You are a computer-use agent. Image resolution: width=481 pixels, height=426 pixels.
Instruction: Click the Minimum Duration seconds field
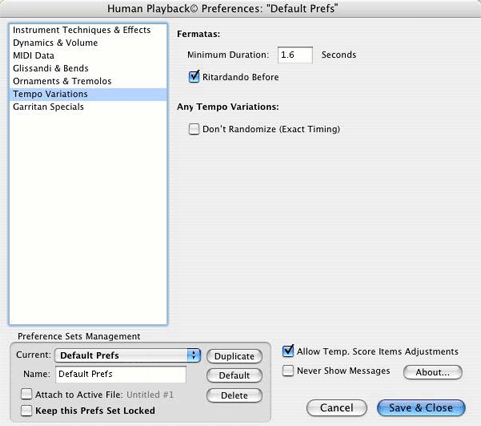click(x=295, y=55)
